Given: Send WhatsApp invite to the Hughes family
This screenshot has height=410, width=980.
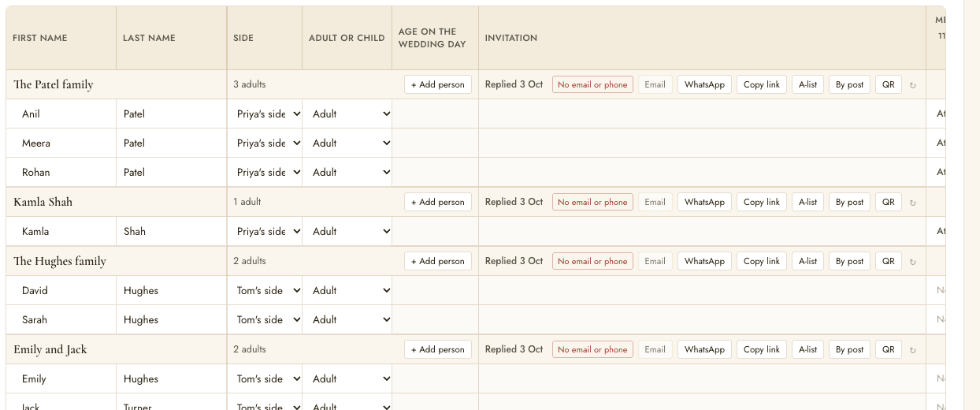Looking at the screenshot, I should tap(704, 261).
